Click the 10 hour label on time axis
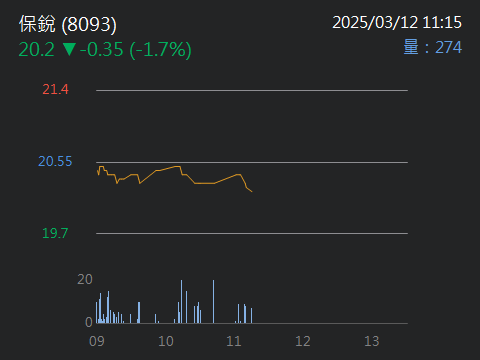Screen dimensions: 480x360 pyautogui.click(x=166, y=341)
